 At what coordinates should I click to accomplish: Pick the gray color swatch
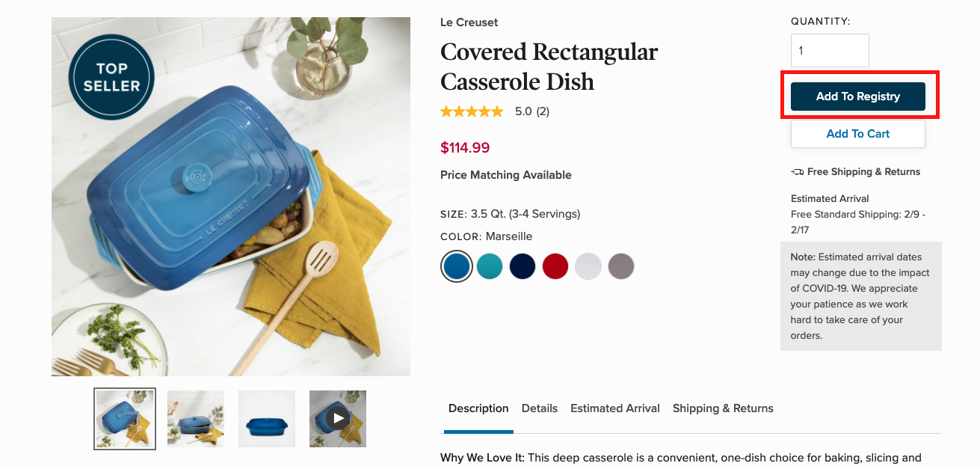621,266
